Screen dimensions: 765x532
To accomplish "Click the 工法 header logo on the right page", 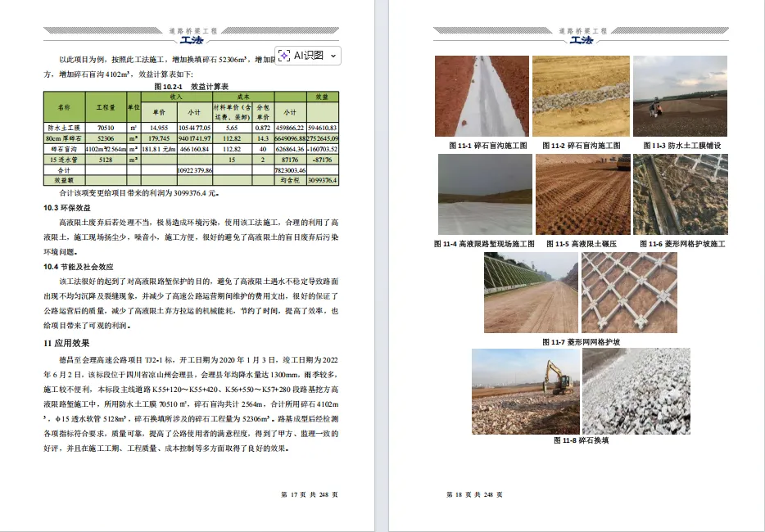I will pos(582,40).
